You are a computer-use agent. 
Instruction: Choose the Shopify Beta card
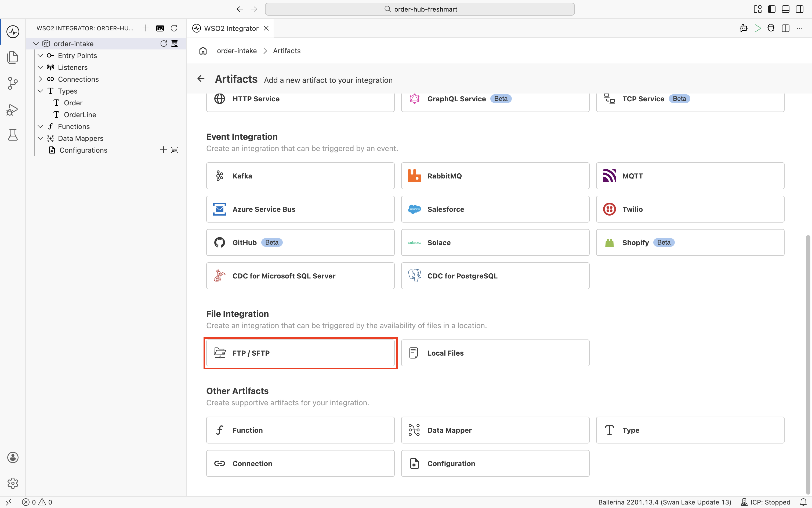690,242
